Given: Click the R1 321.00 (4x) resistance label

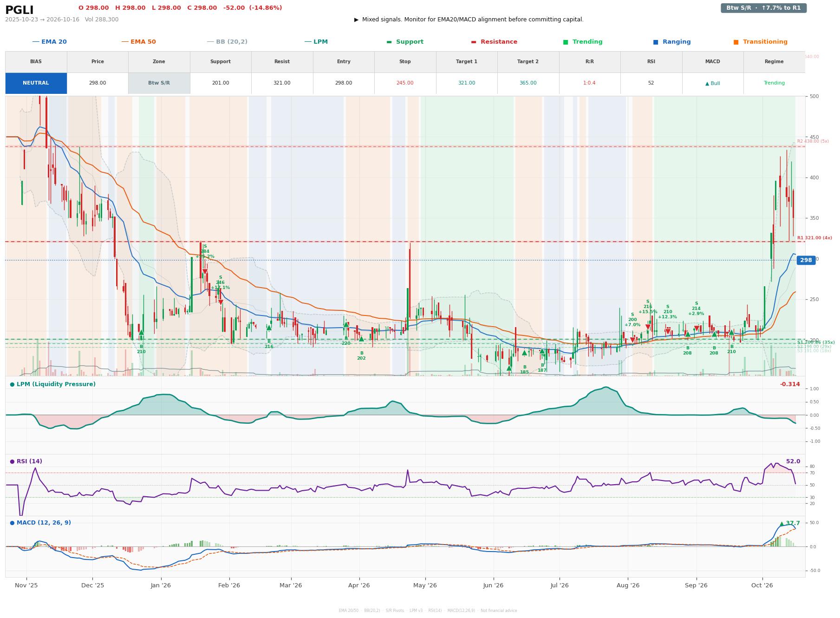Looking at the screenshot, I should [x=814, y=238].
